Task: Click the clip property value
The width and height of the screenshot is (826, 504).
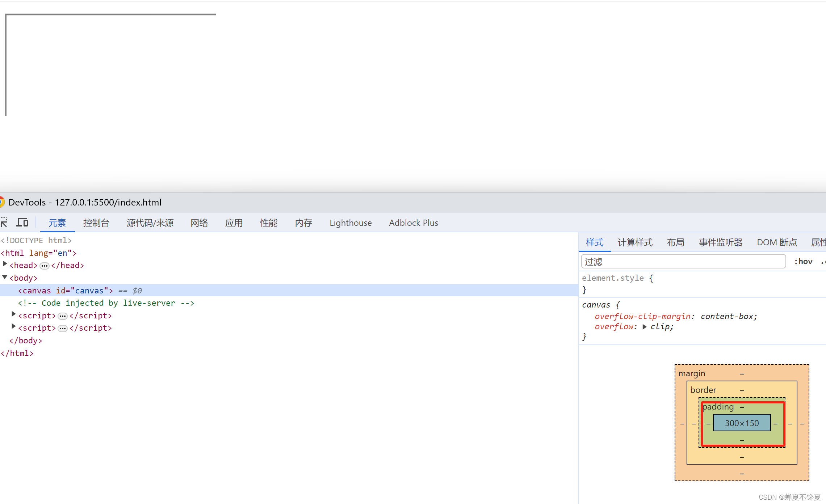Action: (x=660, y=327)
